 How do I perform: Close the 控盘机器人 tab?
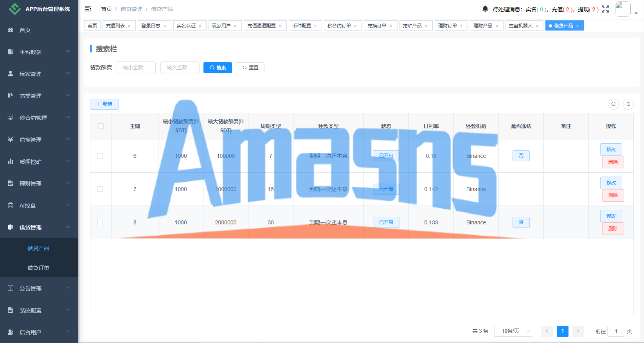pyautogui.click(x=537, y=26)
